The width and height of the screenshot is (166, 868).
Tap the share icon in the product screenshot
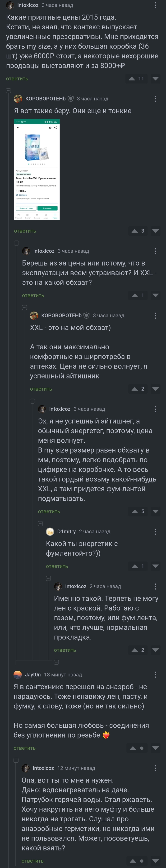(55, 128)
